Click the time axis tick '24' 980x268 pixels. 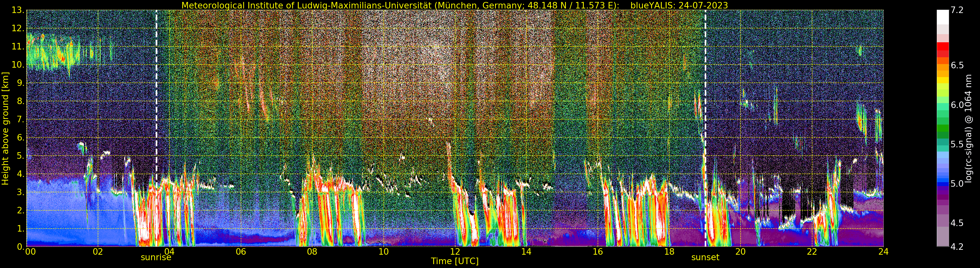click(883, 252)
